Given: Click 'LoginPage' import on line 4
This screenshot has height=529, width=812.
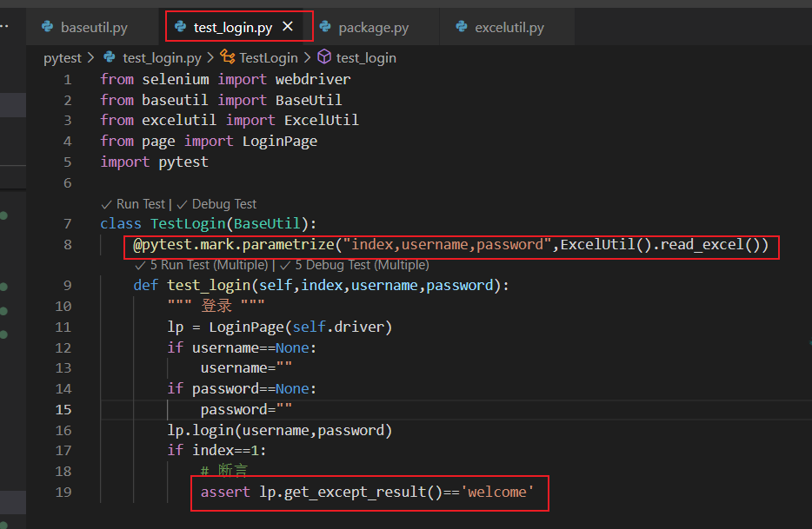Looking at the screenshot, I should click(280, 141).
